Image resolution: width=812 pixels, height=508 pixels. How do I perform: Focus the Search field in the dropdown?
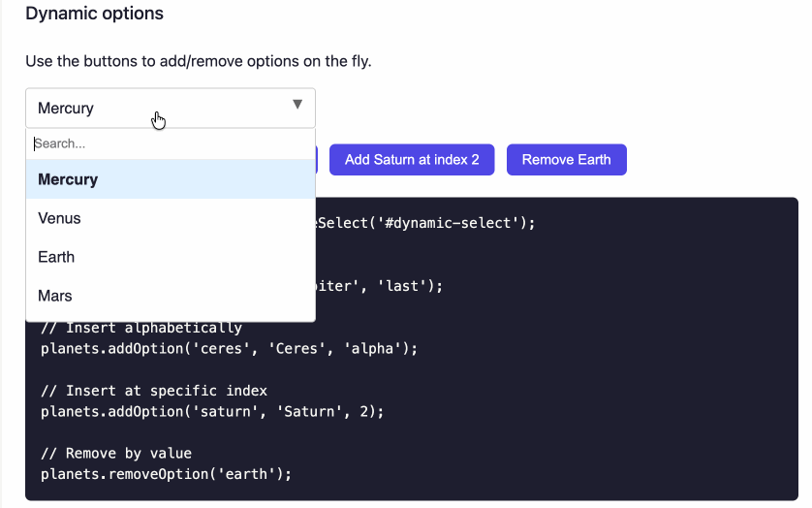[170, 143]
